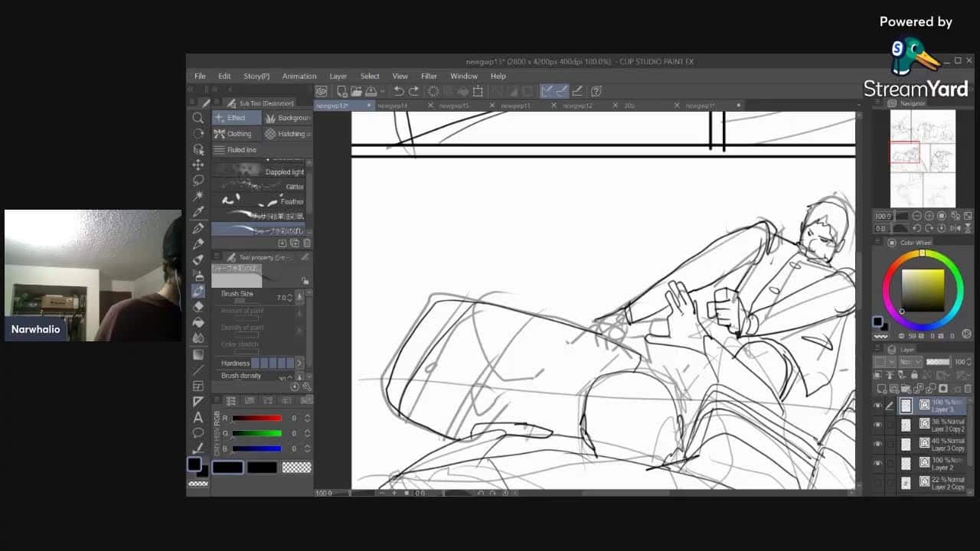Select the Eyedropper tool
The width and height of the screenshot is (980, 551).
tap(198, 212)
